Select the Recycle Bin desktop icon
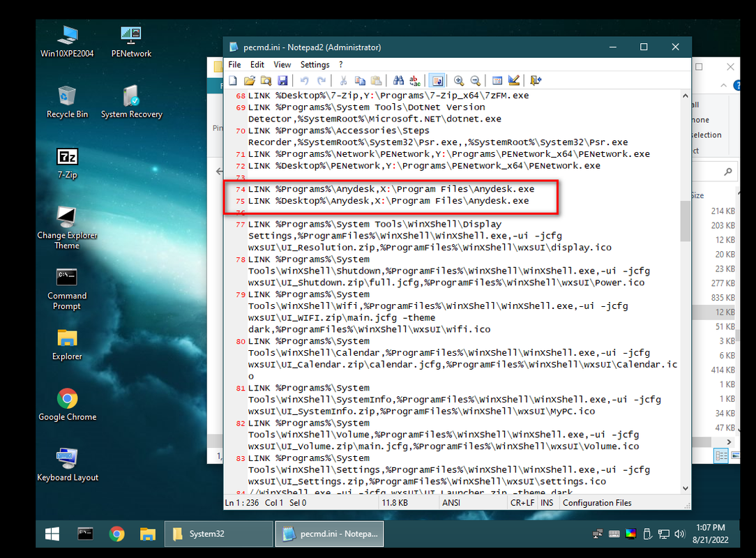Viewport: 756px width, 558px height. [67, 102]
